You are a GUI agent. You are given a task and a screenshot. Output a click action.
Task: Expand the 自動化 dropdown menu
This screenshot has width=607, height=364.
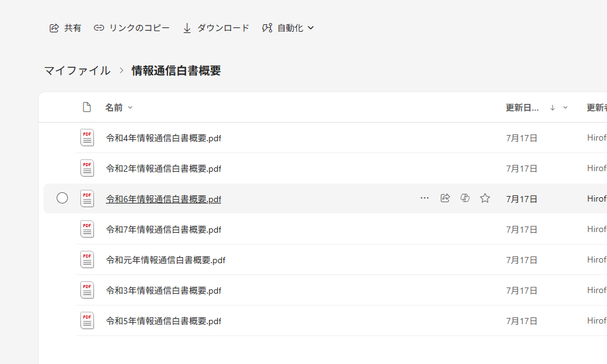point(288,28)
